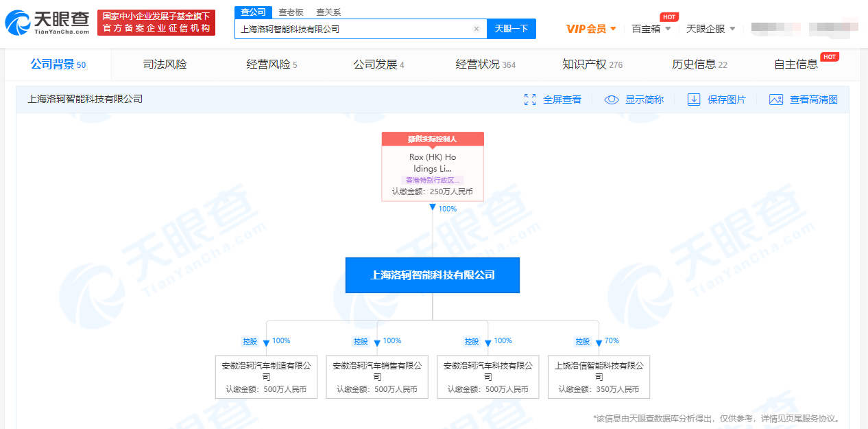Click the 国家中小企业发展子基金旗下 red banner
Screen dimensions: 868x429
click(x=156, y=23)
